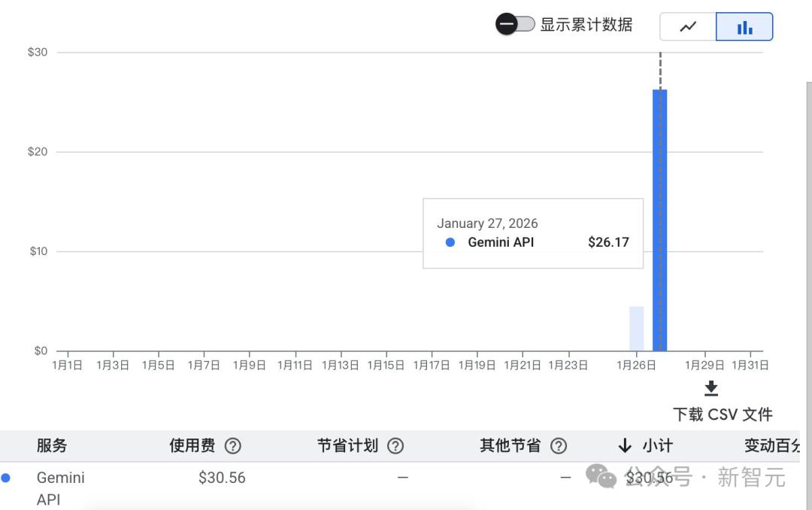Click blue dot beside Gemini API row
The image size is (812, 510).
pyautogui.click(x=6, y=478)
